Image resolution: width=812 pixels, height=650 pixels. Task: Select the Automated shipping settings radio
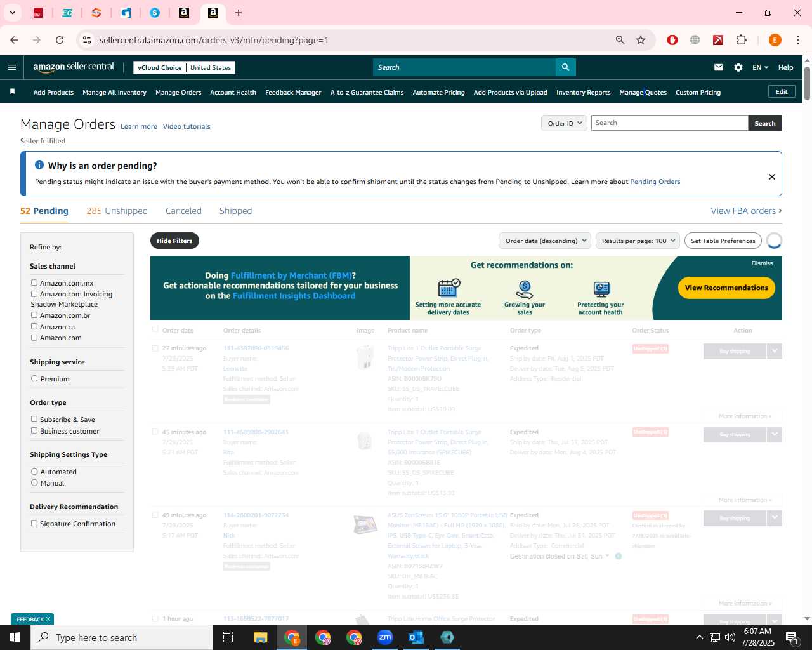(x=34, y=472)
